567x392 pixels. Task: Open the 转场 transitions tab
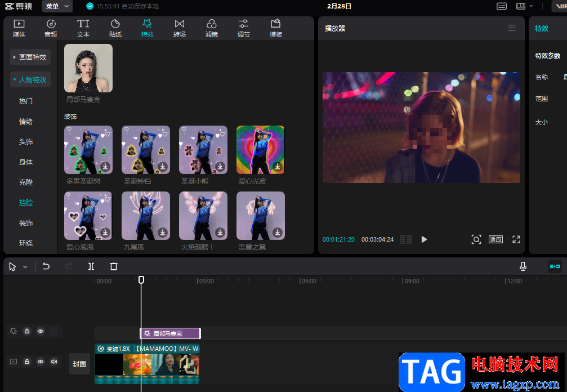pos(180,29)
